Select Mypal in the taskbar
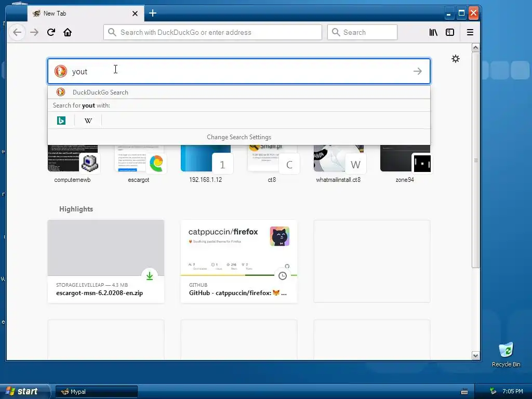 click(x=96, y=392)
